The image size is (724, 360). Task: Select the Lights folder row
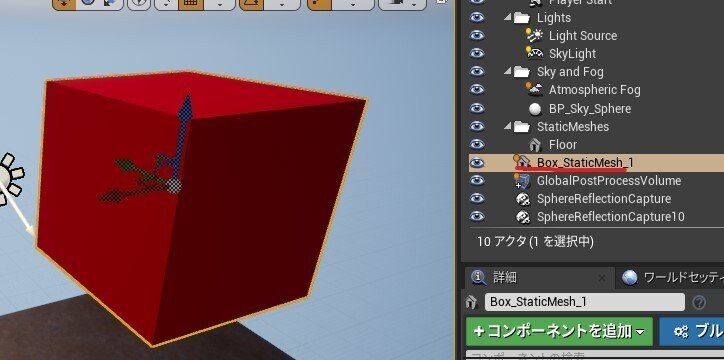click(596, 18)
